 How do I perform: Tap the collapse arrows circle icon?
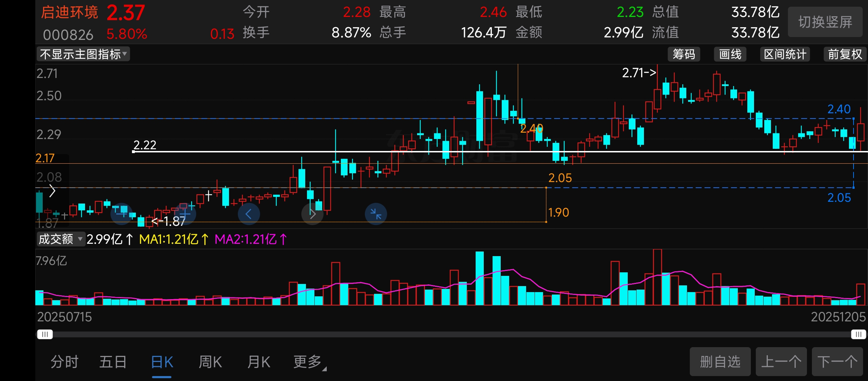[x=376, y=214]
